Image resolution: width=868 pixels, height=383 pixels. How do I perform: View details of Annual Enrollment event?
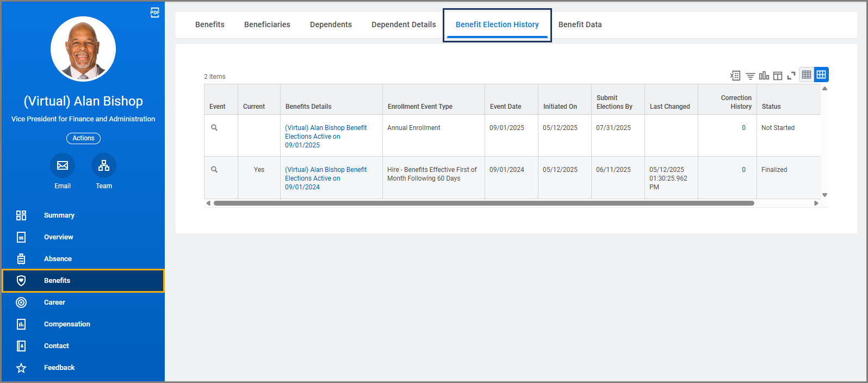pos(214,128)
